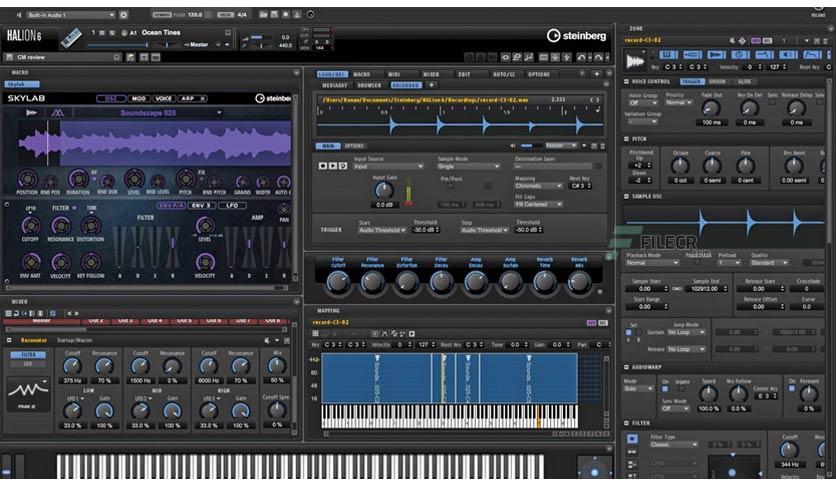
Task: Click the gear icon in top toolbar
Action: coord(123,15)
